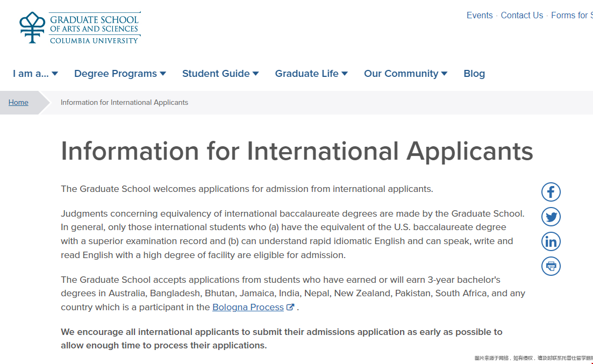Open the Student Guide menu

click(220, 74)
